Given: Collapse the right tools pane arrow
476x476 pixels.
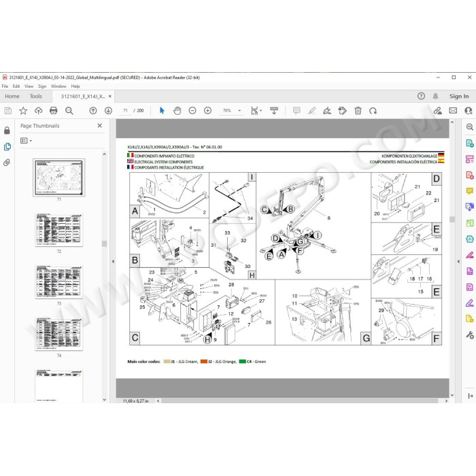Looking at the screenshot, I should 458,261.
